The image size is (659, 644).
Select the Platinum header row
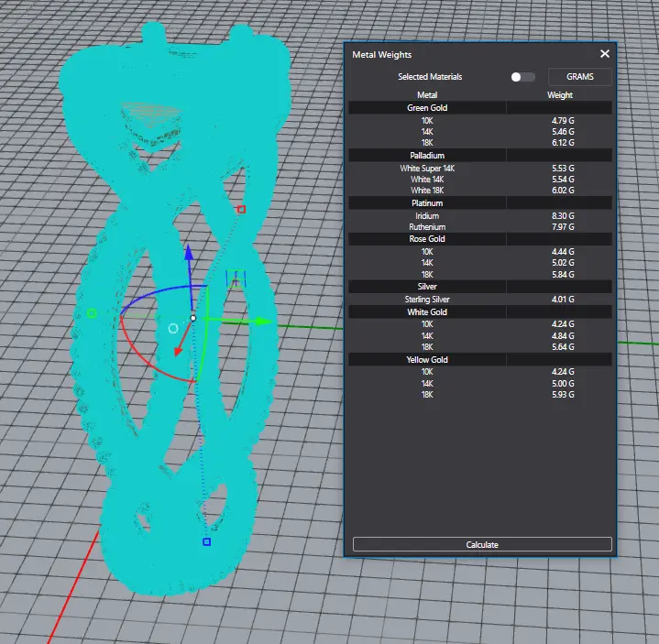click(x=480, y=202)
